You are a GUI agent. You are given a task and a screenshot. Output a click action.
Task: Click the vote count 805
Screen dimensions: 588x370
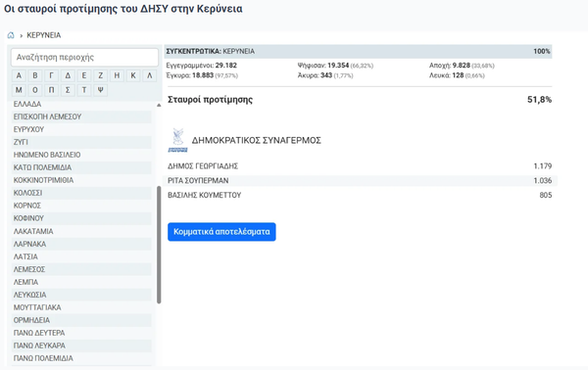[546, 195]
